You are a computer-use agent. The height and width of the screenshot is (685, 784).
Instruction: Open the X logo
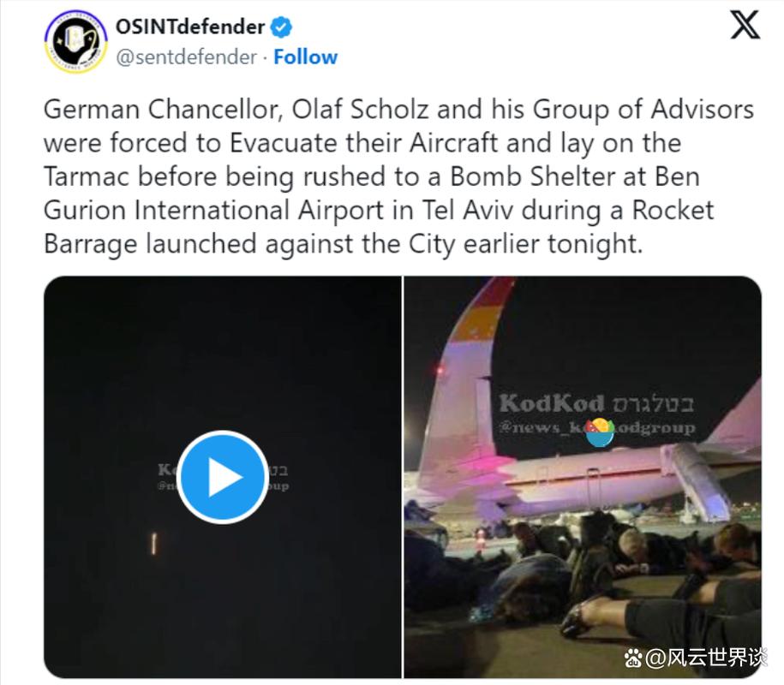click(745, 25)
